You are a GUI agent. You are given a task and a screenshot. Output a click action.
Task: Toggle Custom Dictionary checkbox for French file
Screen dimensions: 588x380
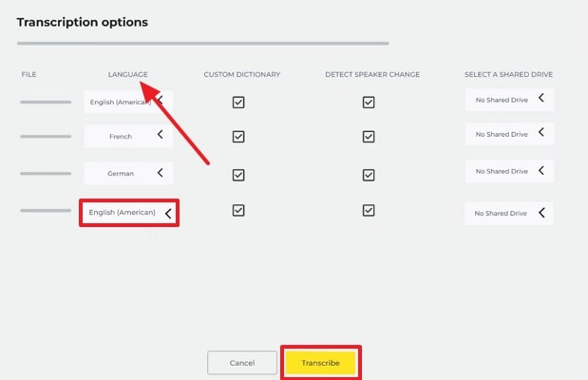click(238, 137)
